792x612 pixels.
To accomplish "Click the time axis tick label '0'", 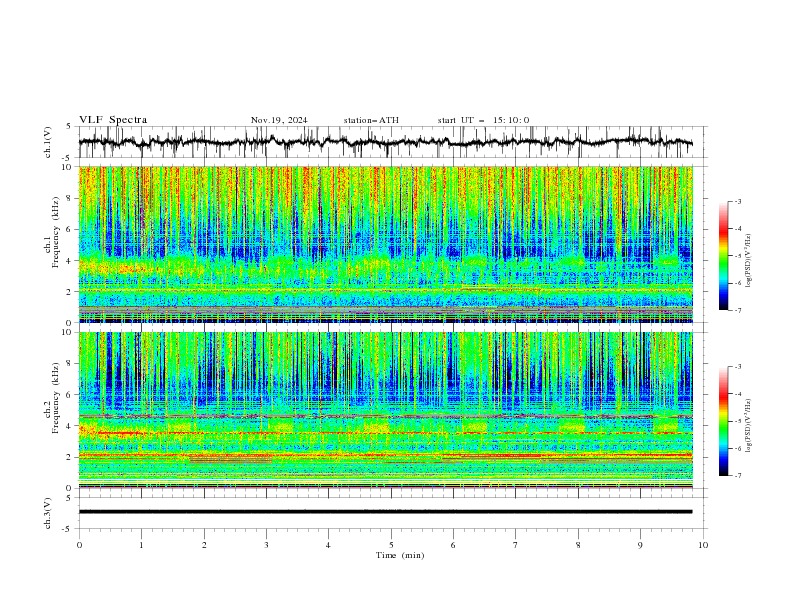I will tap(79, 545).
